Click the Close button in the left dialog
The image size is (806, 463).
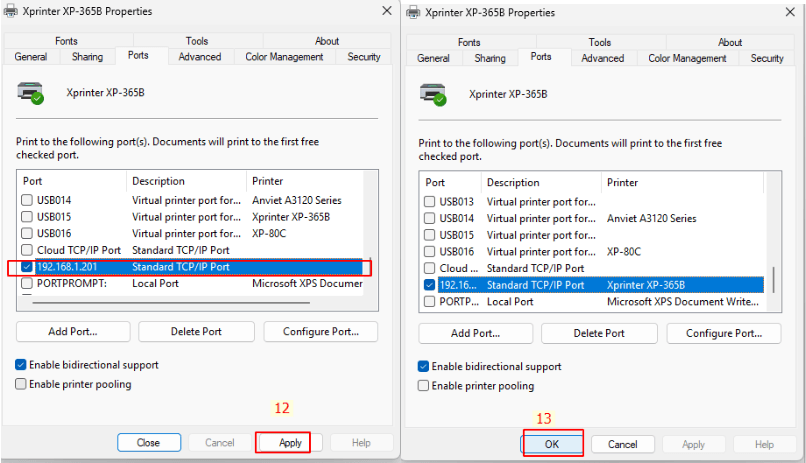149,442
